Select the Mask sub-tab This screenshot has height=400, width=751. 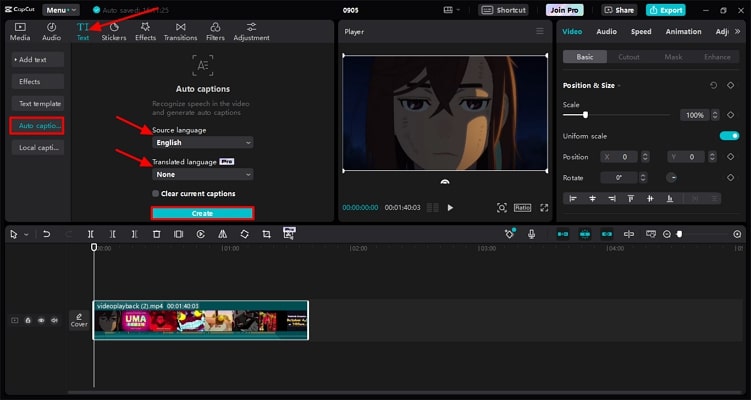click(673, 57)
